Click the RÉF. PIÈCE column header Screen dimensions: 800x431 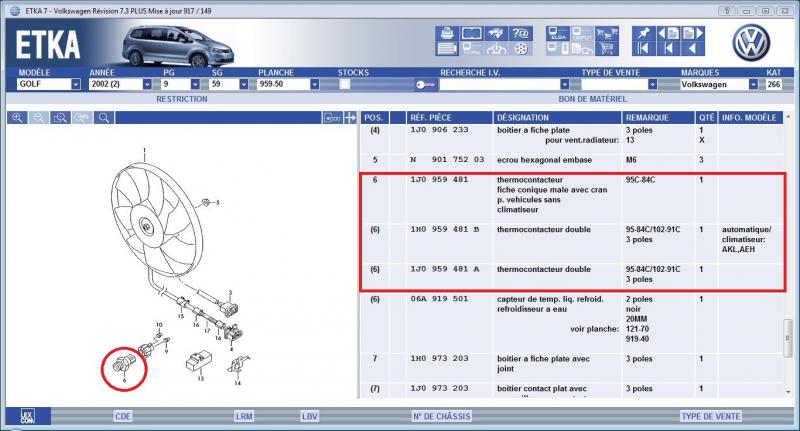pos(448,118)
